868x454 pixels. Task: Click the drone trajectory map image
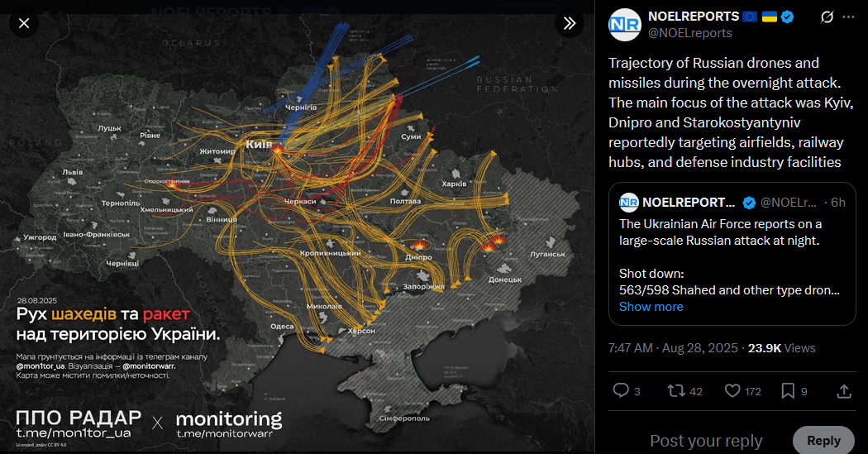[x=298, y=232]
